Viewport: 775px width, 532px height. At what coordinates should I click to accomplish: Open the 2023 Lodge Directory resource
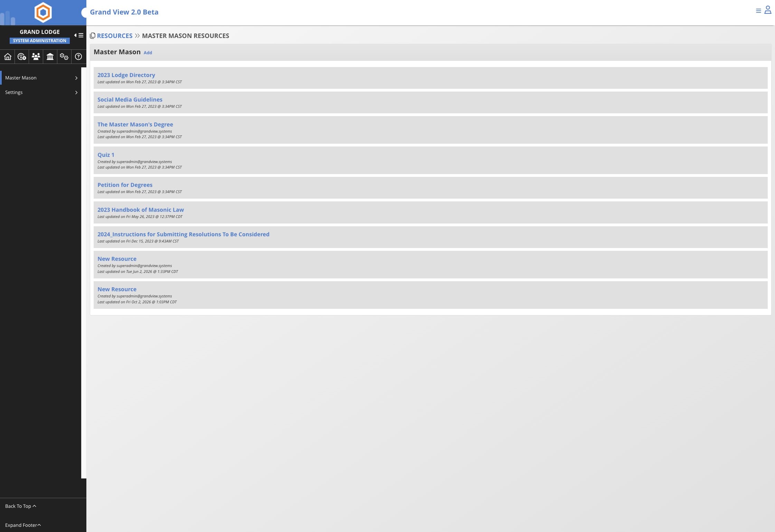pyautogui.click(x=126, y=75)
